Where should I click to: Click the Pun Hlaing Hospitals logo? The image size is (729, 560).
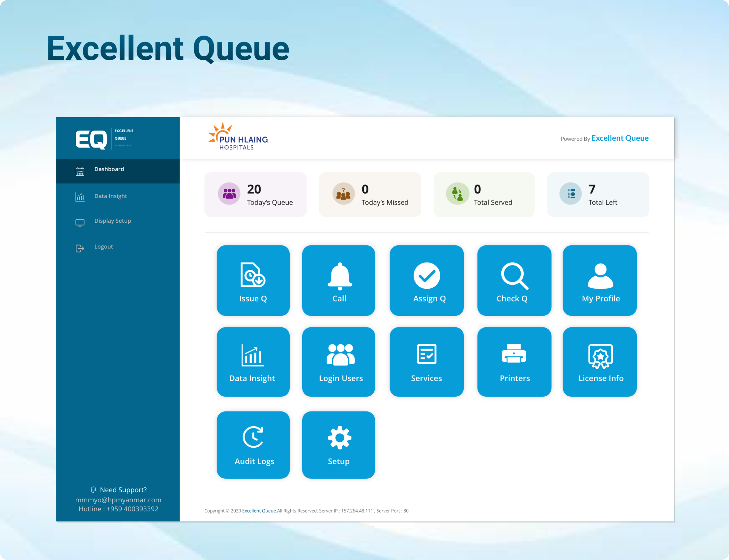(238, 137)
